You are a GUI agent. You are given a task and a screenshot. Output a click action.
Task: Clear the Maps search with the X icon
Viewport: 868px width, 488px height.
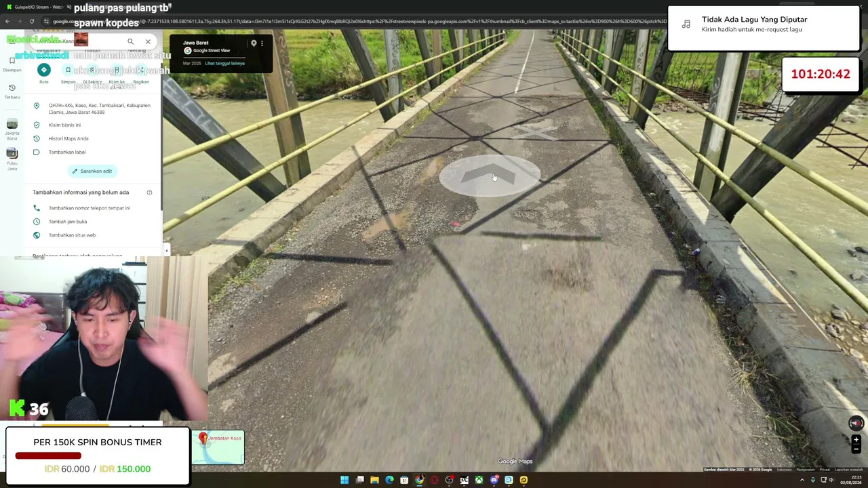tap(148, 41)
